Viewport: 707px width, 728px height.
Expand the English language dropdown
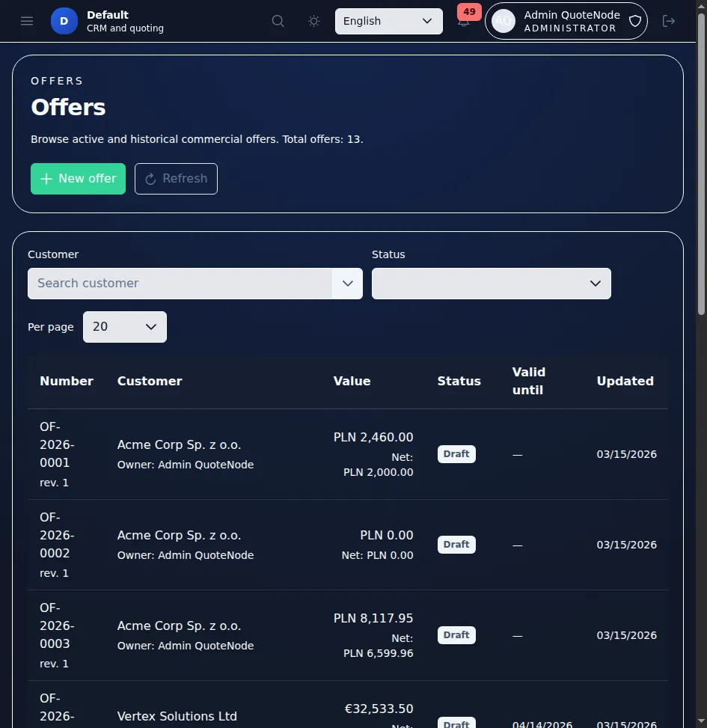click(x=388, y=21)
